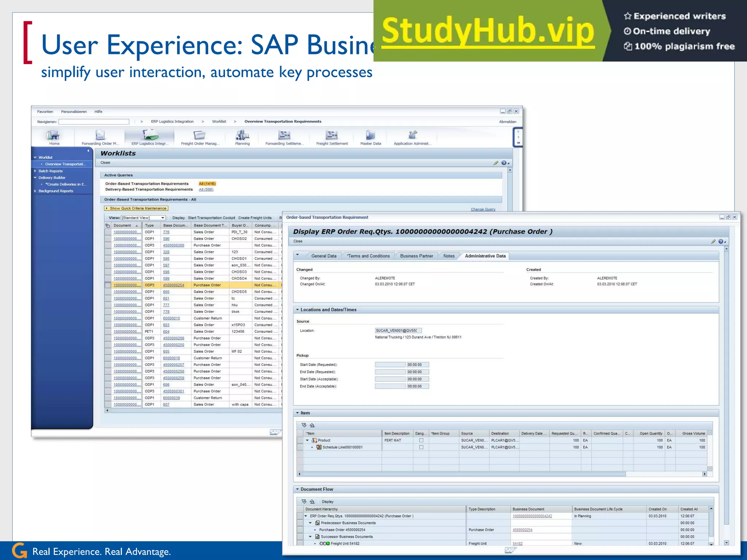Viewport: 747px width, 560px height.
Task: Toggle Dangerous goods checkbox for Product row
Action: 421,440
